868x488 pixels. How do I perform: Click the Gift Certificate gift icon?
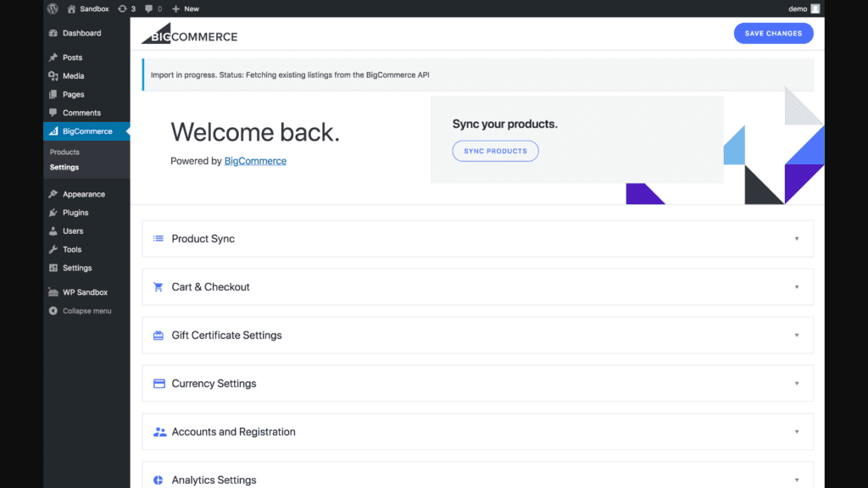(159, 335)
